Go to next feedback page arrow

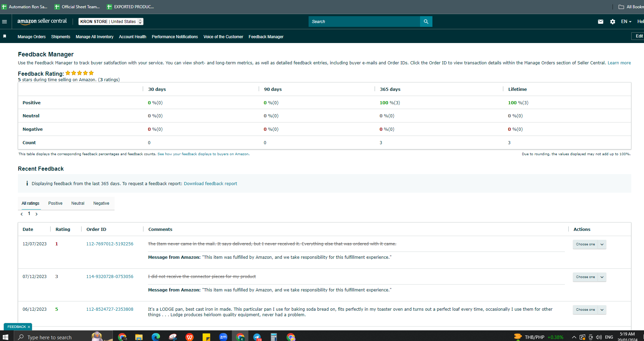click(x=36, y=214)
